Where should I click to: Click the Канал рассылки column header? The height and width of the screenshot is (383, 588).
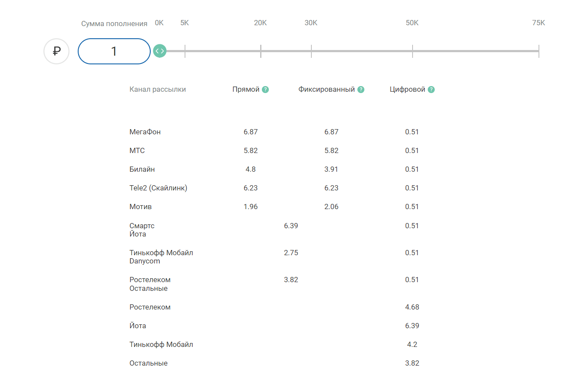pos(158,90)
